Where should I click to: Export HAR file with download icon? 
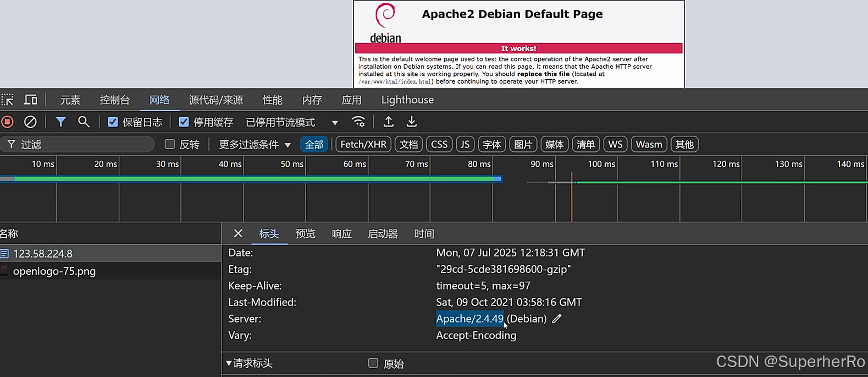pos(411,122)
